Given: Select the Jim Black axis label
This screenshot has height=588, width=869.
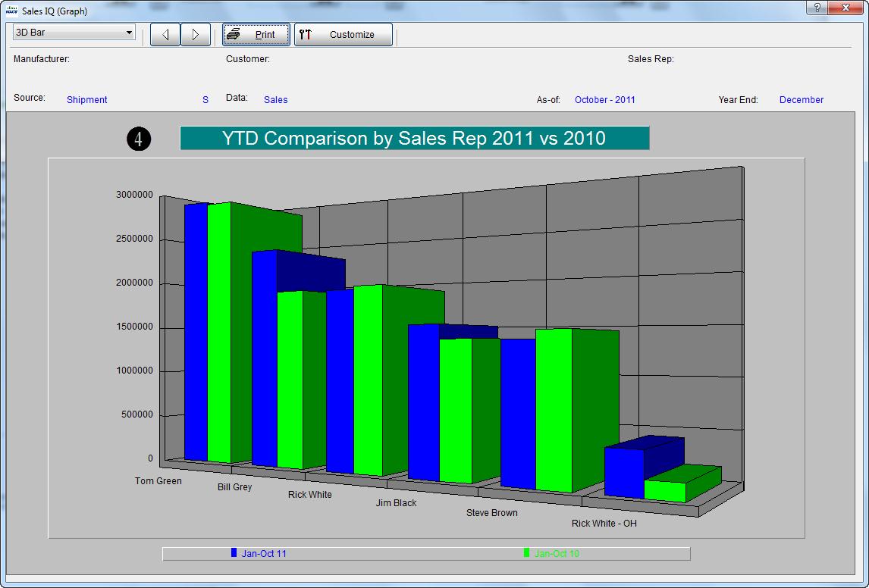Looking at the screenshot, I should (396, 502).
